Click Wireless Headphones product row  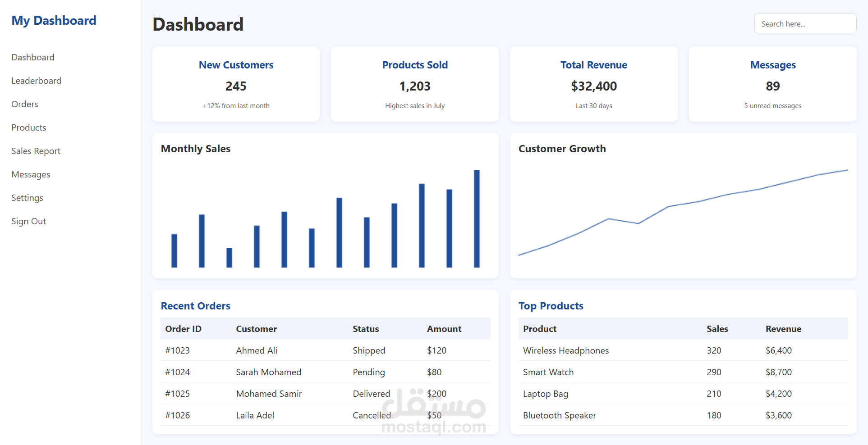tap(683, 350)
